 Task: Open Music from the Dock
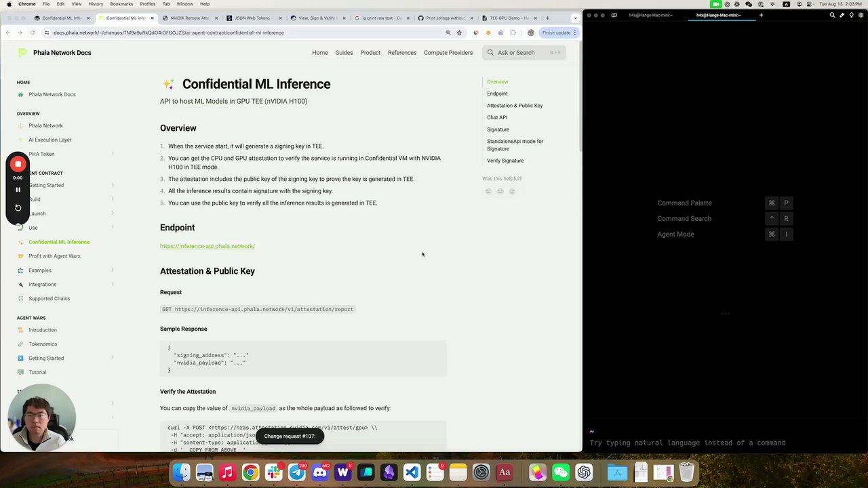click(227, 472)
